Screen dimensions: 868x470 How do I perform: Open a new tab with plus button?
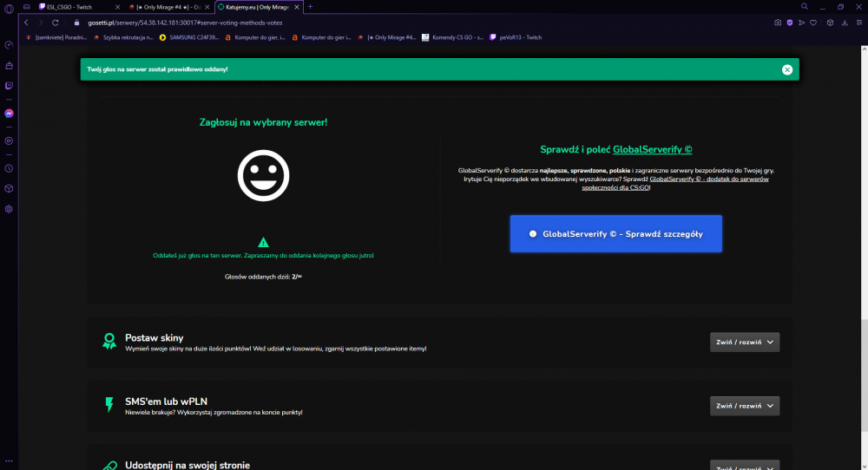click(310, 7)
